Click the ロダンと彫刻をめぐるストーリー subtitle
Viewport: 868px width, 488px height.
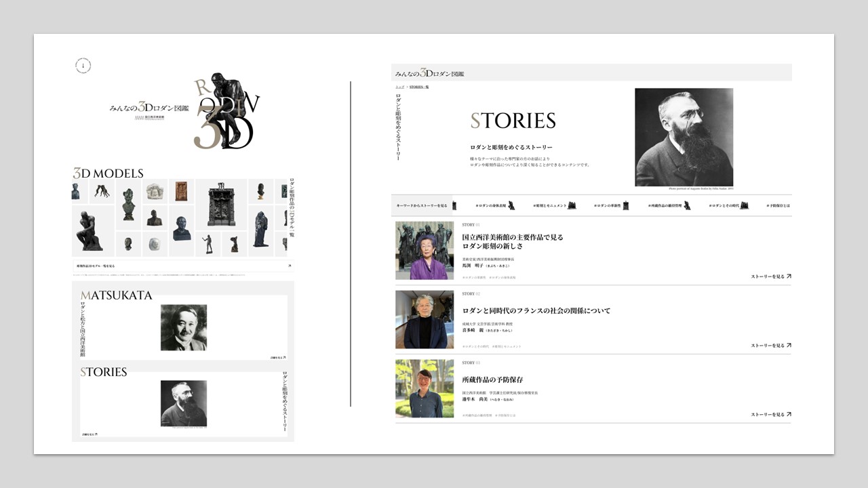pos(511,147)
